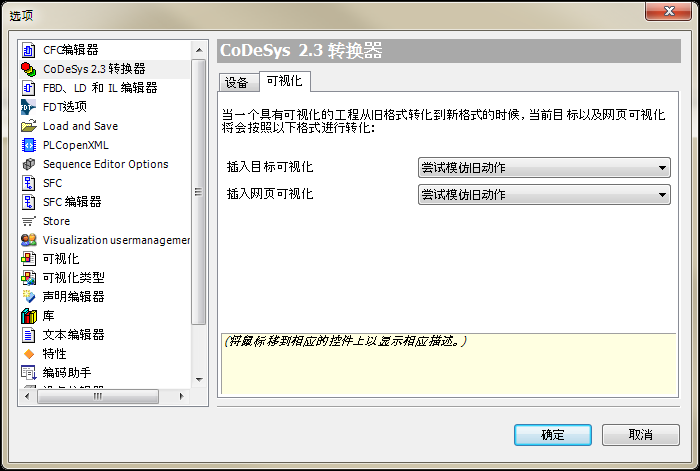Click the SFC icon

(29, 183)
